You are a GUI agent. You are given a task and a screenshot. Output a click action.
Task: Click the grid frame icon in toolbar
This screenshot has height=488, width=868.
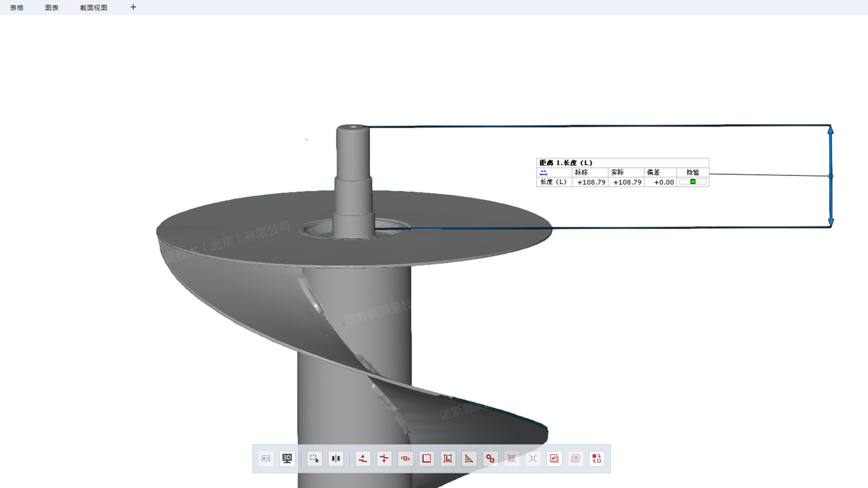511,459
